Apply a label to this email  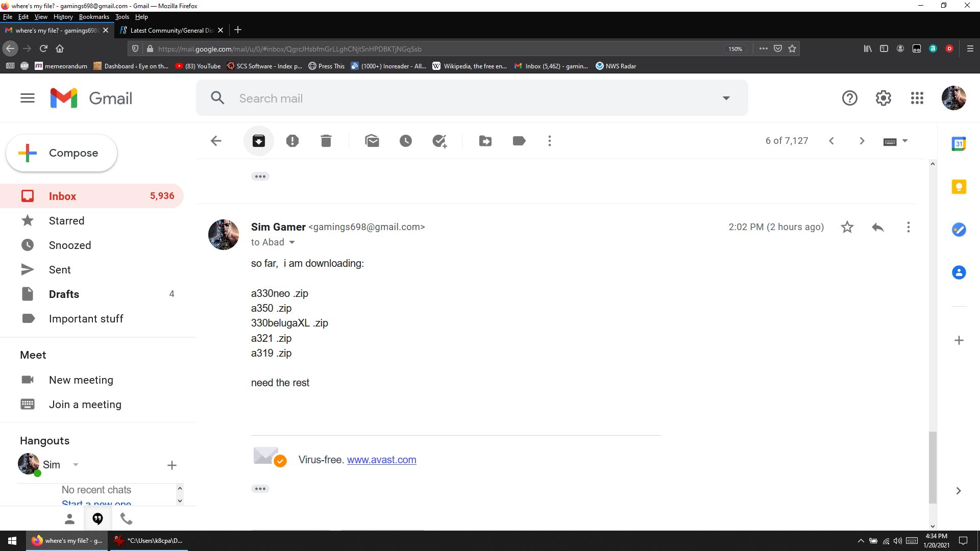click(519, 141)
